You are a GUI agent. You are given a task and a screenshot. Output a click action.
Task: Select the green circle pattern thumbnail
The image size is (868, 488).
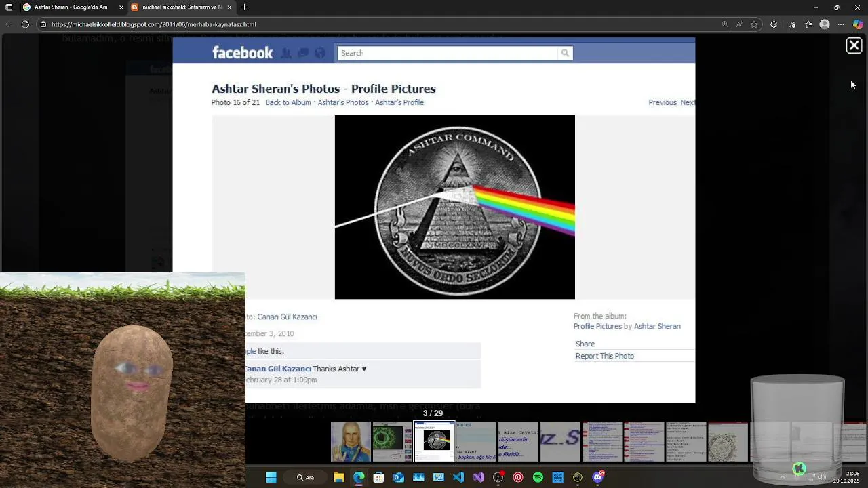click(393, 441)
